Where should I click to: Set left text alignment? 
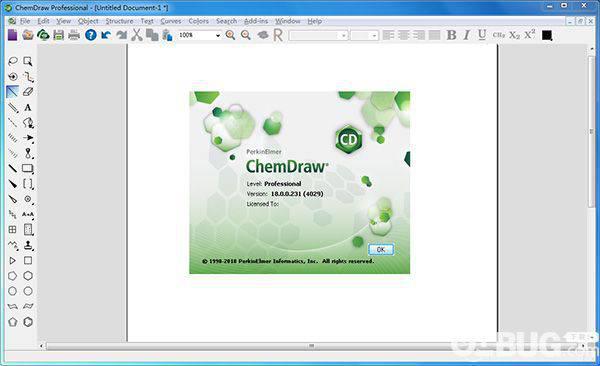(388, 35)
